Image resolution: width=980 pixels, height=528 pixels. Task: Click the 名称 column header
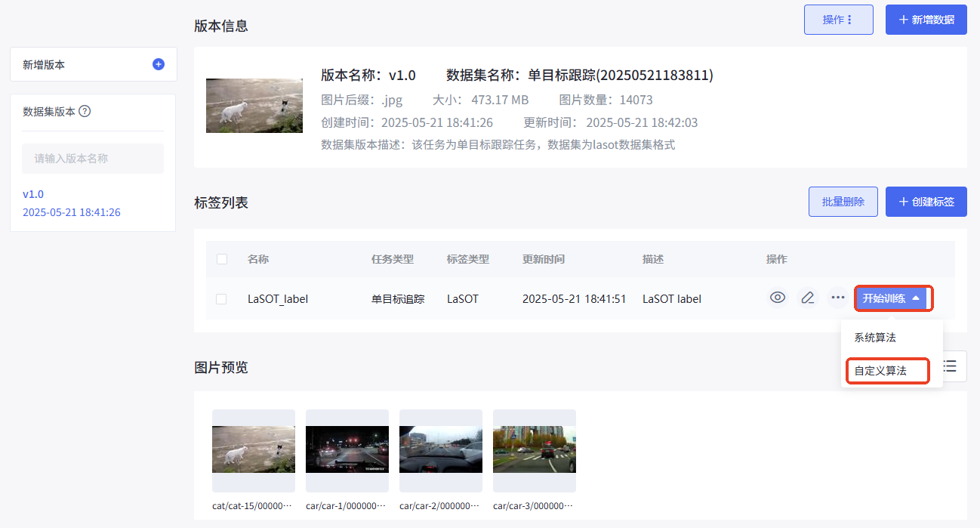258,259
